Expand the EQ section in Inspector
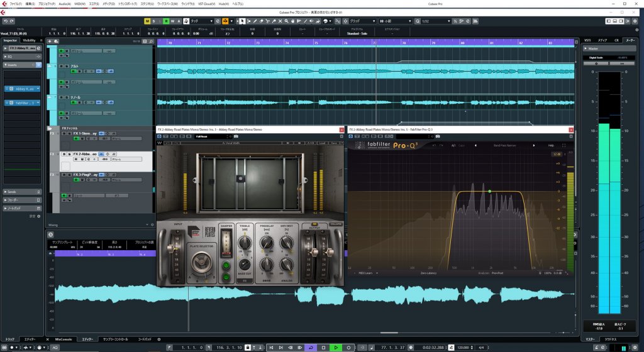 pyautogui.click(x=11, y=56)
